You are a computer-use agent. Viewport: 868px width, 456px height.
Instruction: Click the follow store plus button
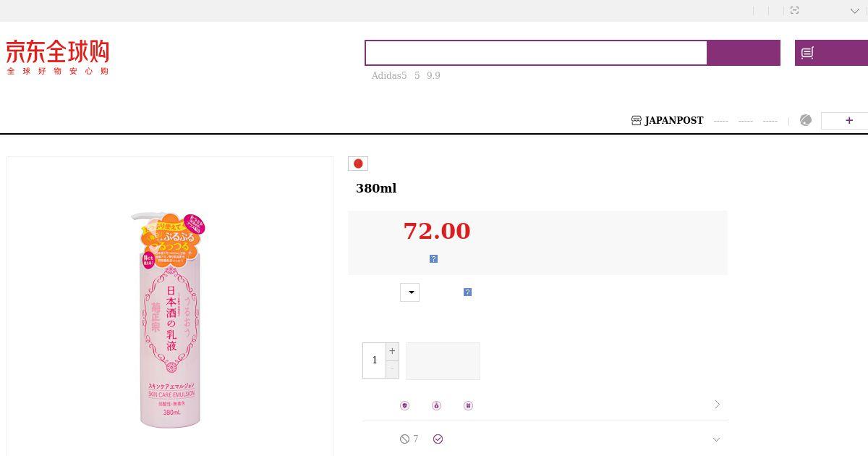point(849,120)
